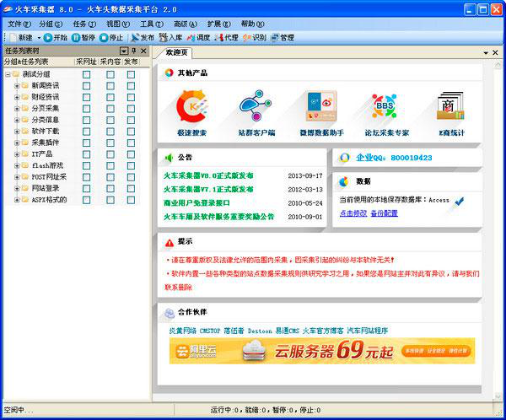Click the 网站登录 folder icon
Image resolution: width=506 pixels, height=420 pixels.
tap(25, 188)
